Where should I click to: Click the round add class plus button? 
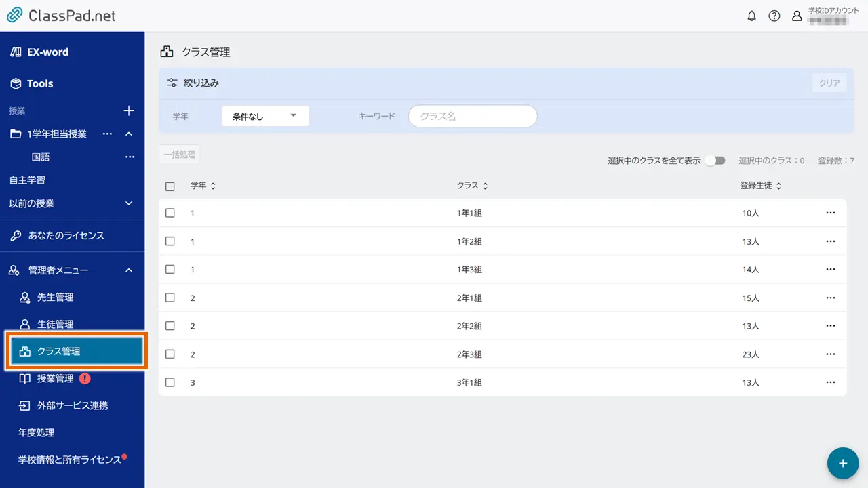(843, 464)
